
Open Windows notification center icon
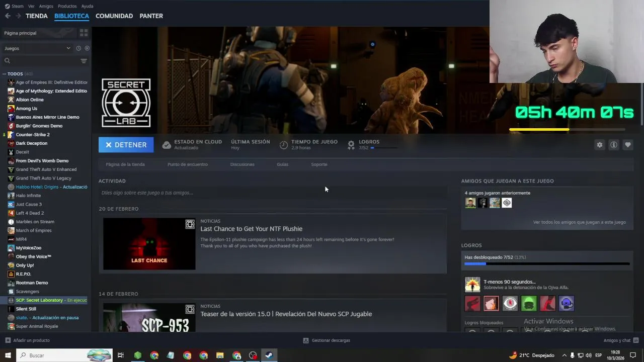pyautogui.click(x=633, y=355)
